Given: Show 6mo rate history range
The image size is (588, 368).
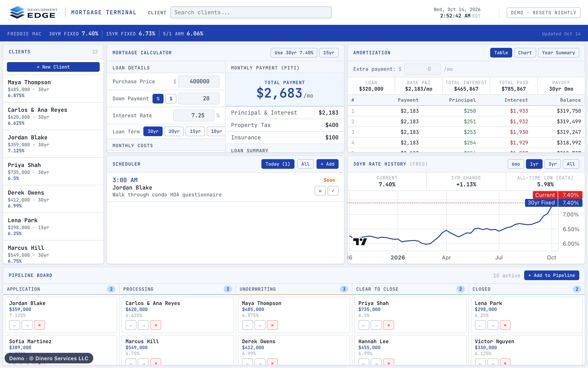Looking at the screenshot, I should pos(516,164).
